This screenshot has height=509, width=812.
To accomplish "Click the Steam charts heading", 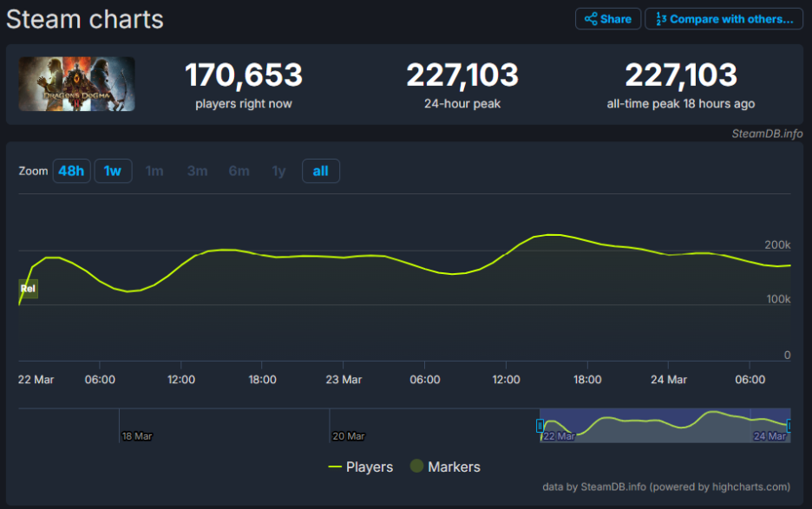I will pos(85,20).
